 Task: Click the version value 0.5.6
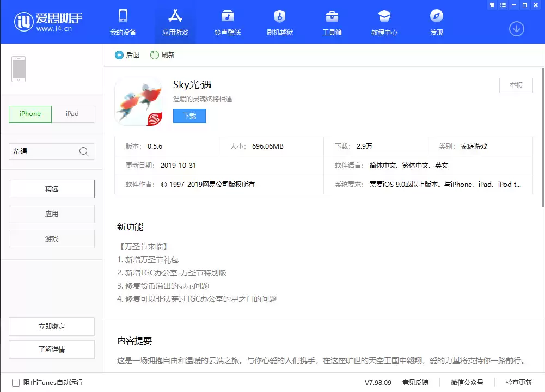tap(155, 146)
